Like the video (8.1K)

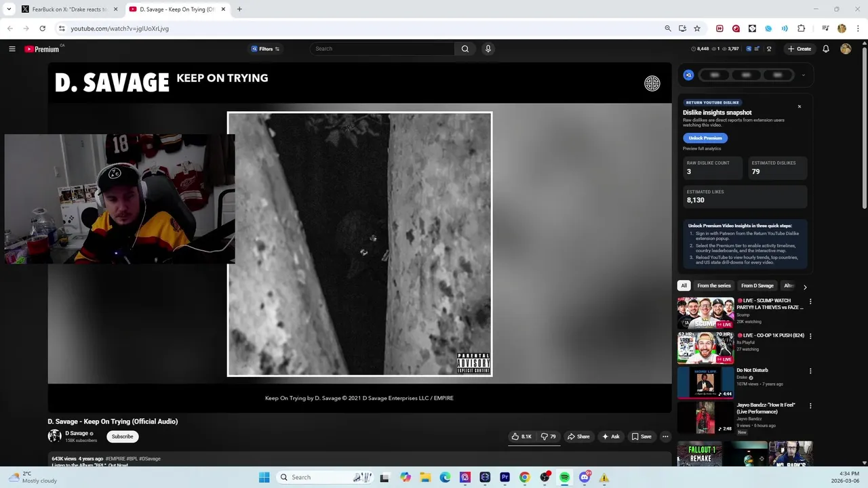coord(522,436)
